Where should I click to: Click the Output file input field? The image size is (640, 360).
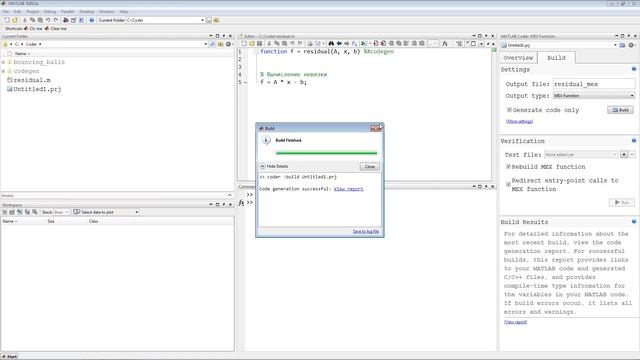(x=594, y=84)
